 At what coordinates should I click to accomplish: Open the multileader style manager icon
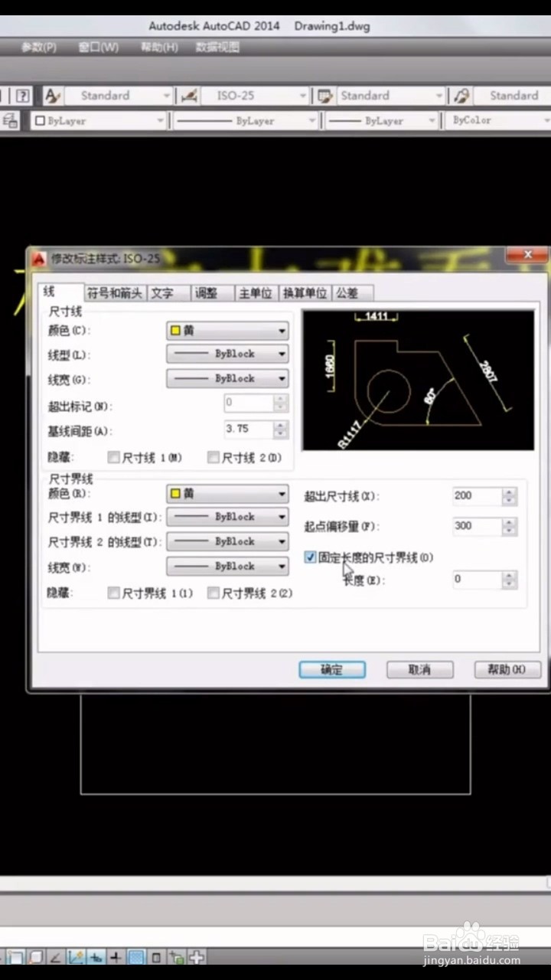point(461,96)
